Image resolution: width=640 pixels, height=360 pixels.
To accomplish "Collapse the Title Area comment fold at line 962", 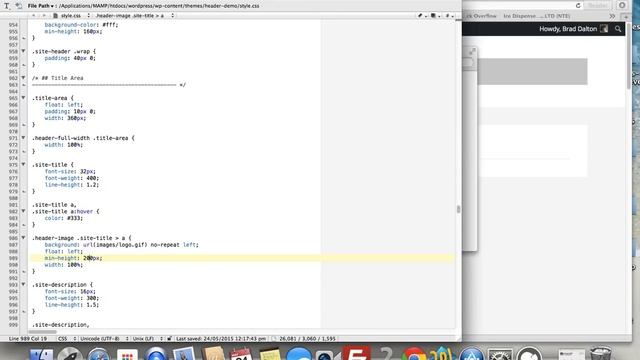I will pyautogui.click(x=23, y=78).
